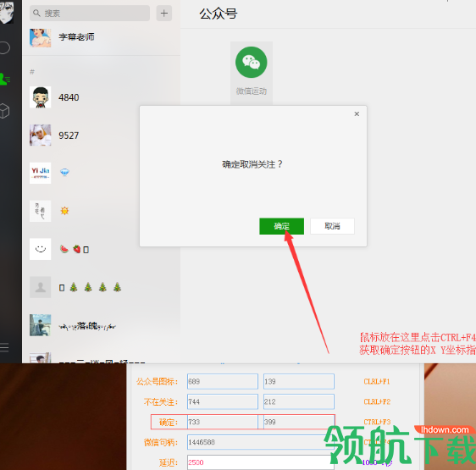476x470 pixels.
Task: Edit the 确定 Y value 399
Action: pos(299,422)
